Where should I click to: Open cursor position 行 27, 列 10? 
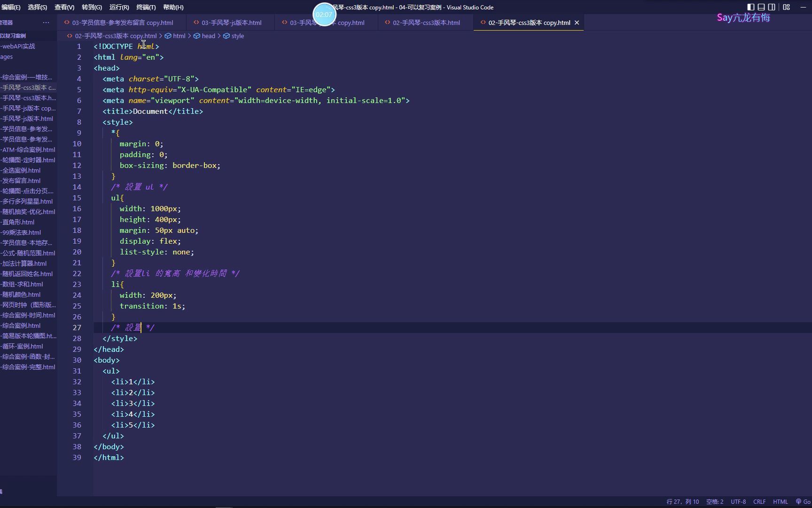682,501
